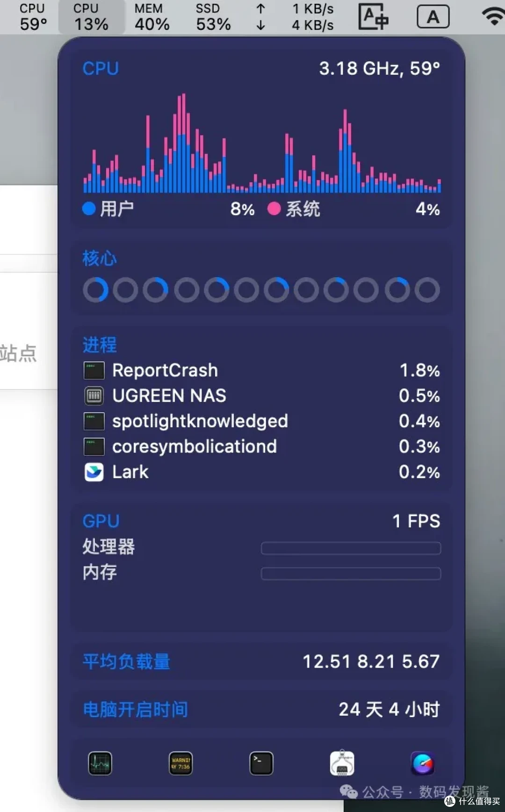Click the upload/download arrows in the menu bar
Screen dimensions: 505x812
point(261,17)
